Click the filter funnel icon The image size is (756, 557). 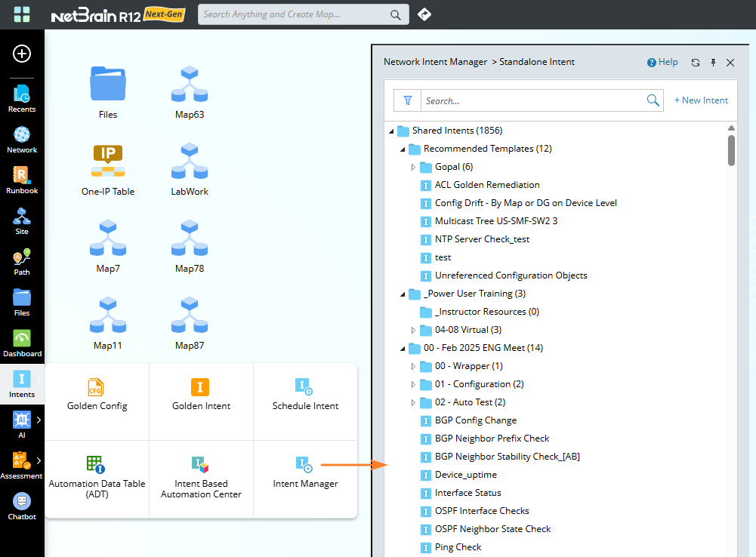pyautogui.click(x=408, y=100)
